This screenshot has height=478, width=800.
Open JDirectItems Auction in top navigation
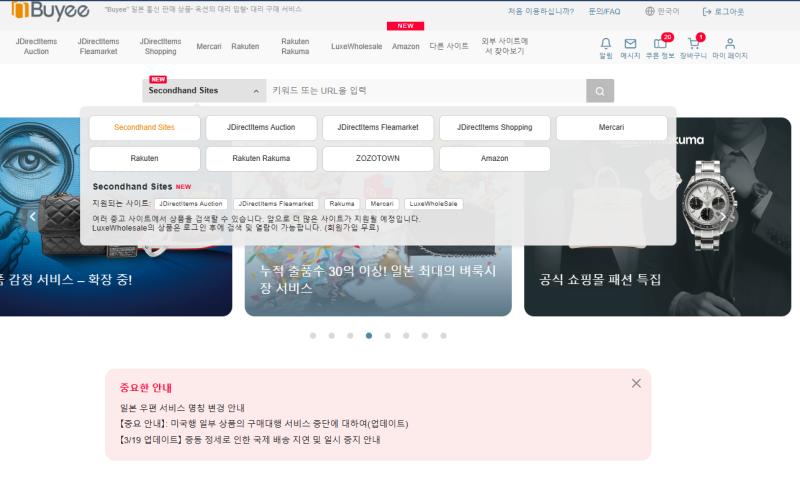(36, 46)
